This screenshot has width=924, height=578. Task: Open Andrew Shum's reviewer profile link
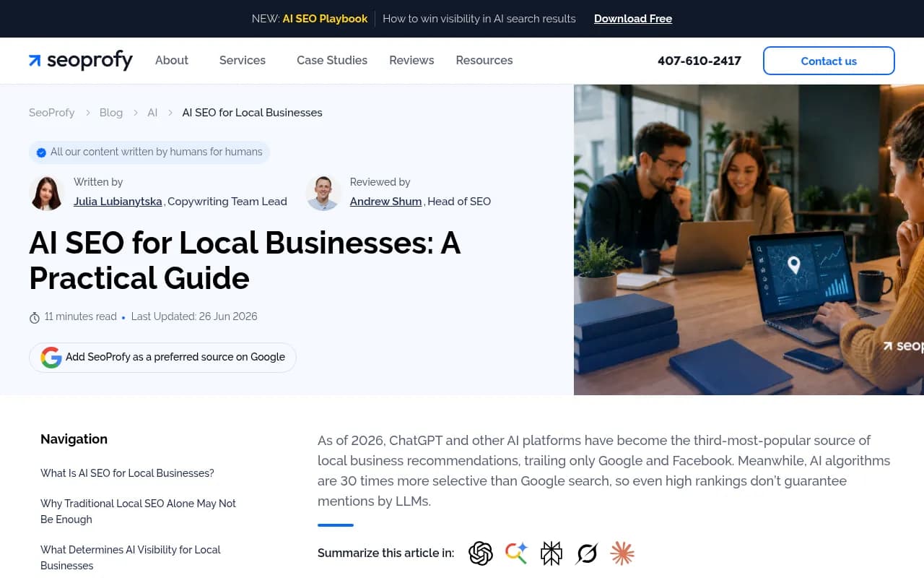point(385,202)
